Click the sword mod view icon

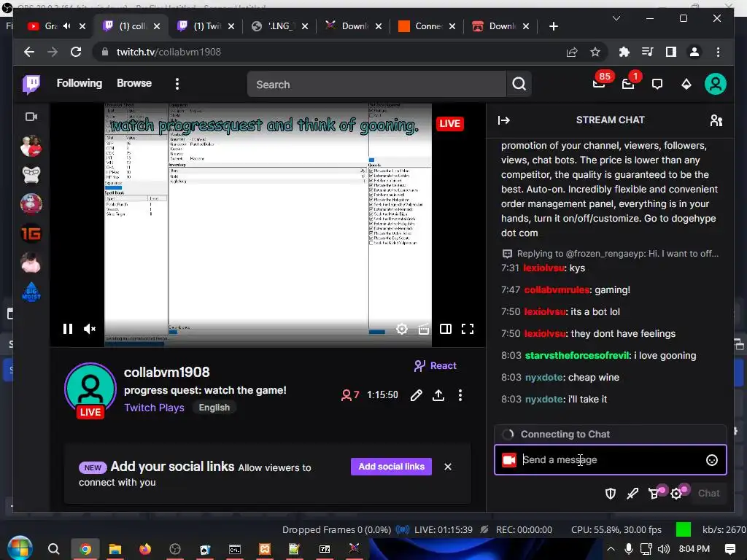tap(632, 494)
